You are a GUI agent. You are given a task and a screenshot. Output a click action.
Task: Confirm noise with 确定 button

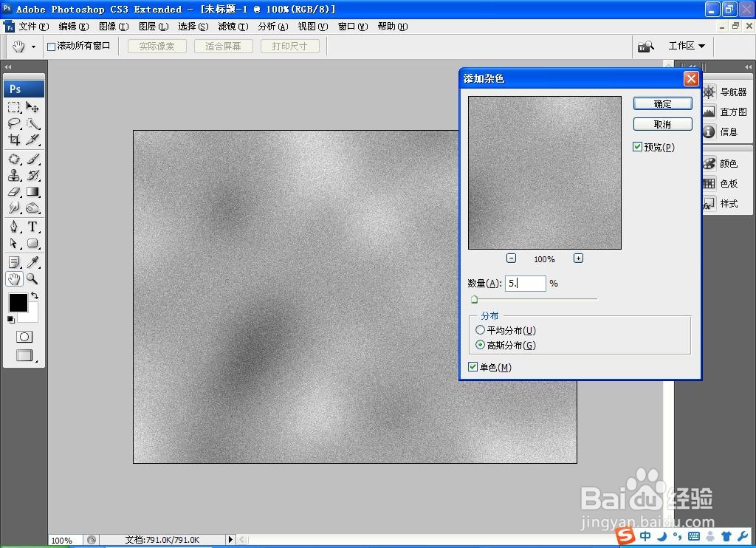click(x=662, y=103)
